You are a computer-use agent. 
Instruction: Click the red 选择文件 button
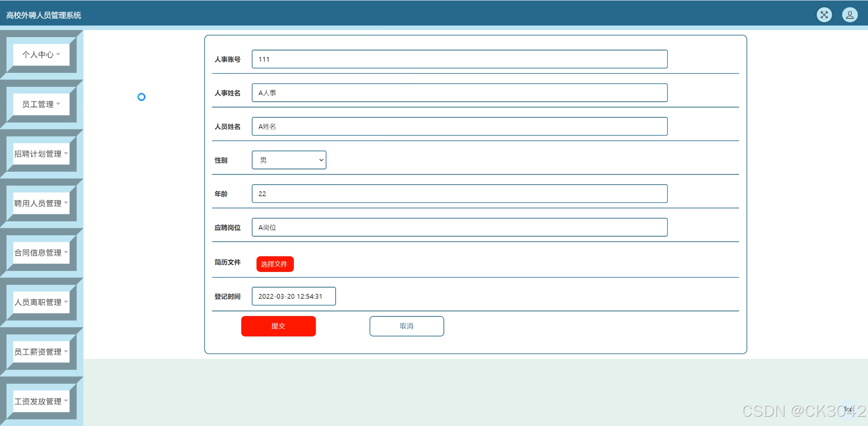coord(275,264)
